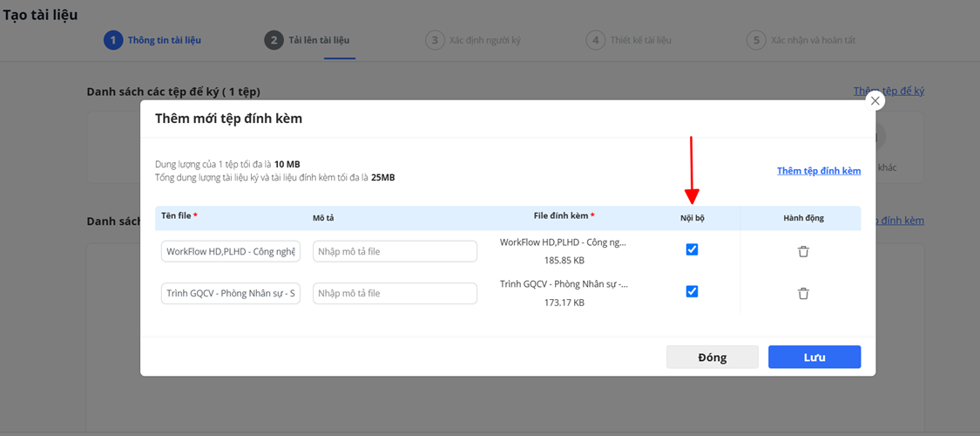This screenshot has height=436, width=980.
Task: Select the Tải lên tài liệu step label
Action: point(319,40)
